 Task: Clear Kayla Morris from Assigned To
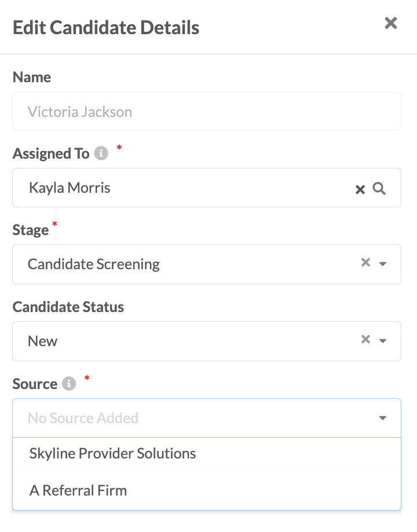tap(360, 189)
